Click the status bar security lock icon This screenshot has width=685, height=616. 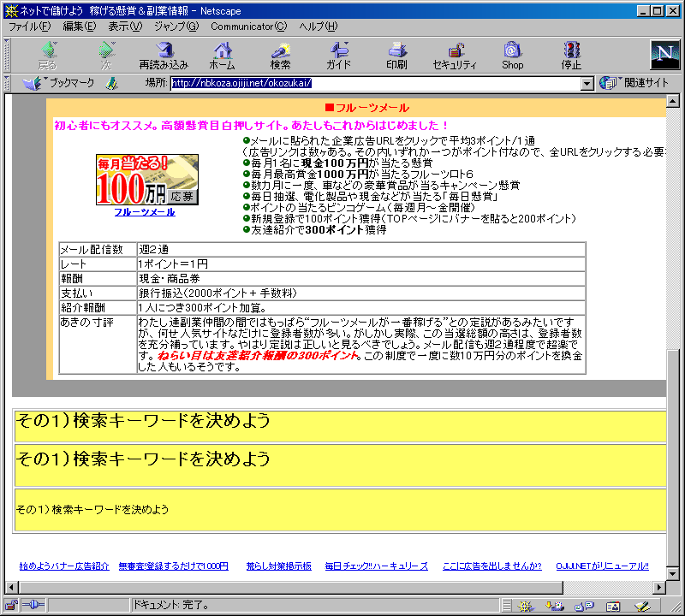[11, 605]
